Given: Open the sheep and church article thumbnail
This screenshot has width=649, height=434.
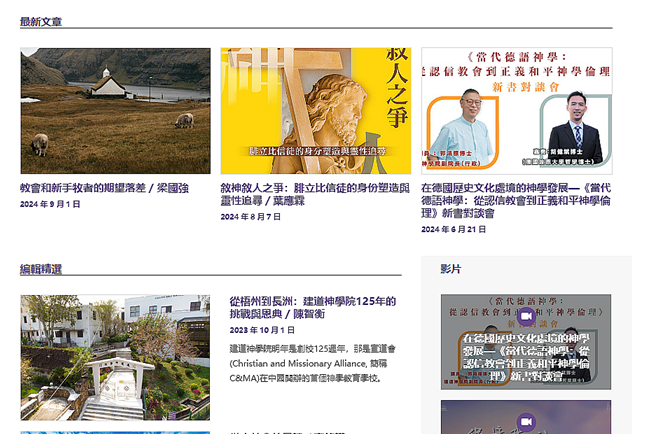Looking at the screenshot, I should (x=115, y=111).
